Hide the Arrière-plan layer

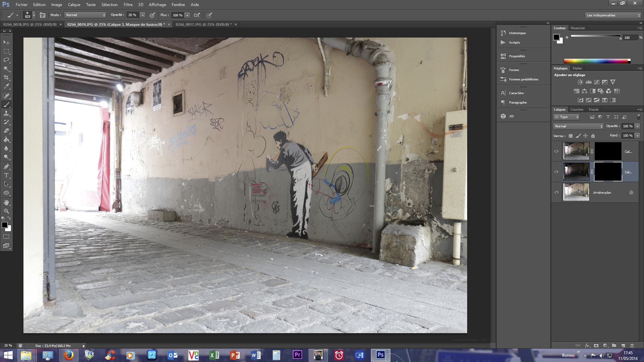coord(556,192)
